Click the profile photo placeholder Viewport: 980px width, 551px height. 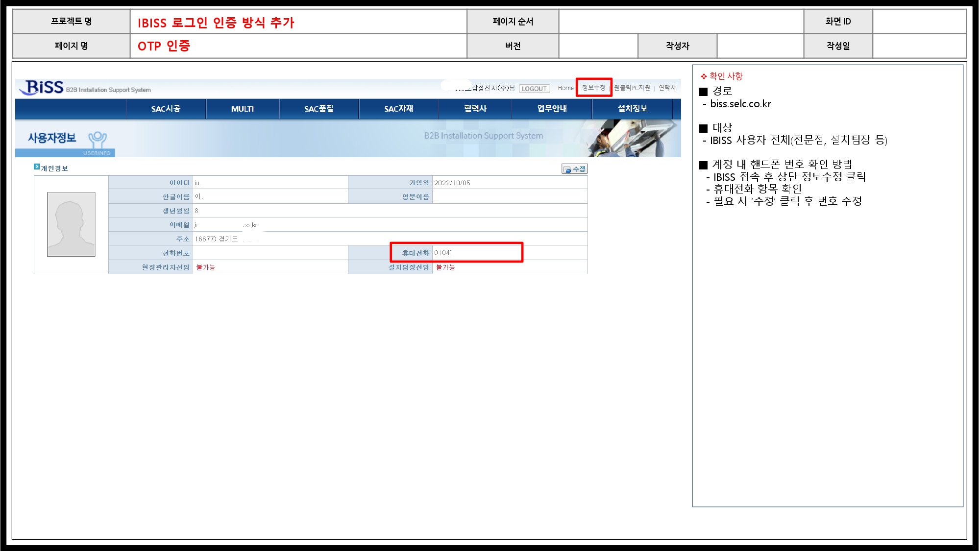click(71, 224)
